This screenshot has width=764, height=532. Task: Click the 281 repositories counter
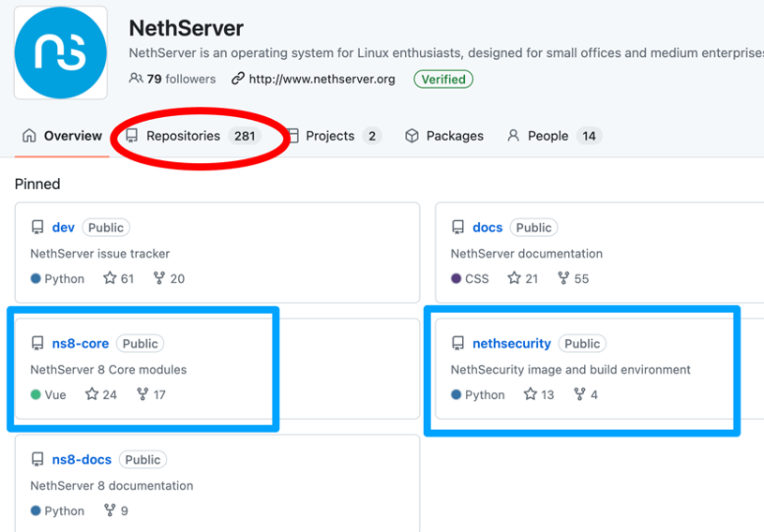pyautogui.click(x=245, y=136)
